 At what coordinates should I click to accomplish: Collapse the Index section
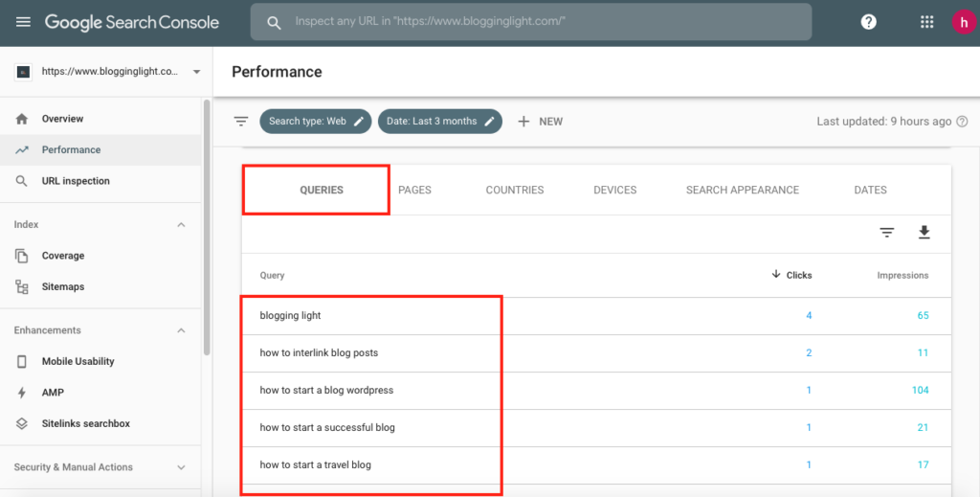pos(181,224)
